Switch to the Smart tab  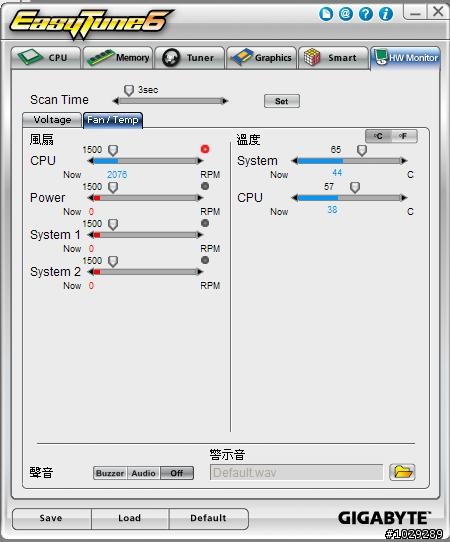point(334,58)
